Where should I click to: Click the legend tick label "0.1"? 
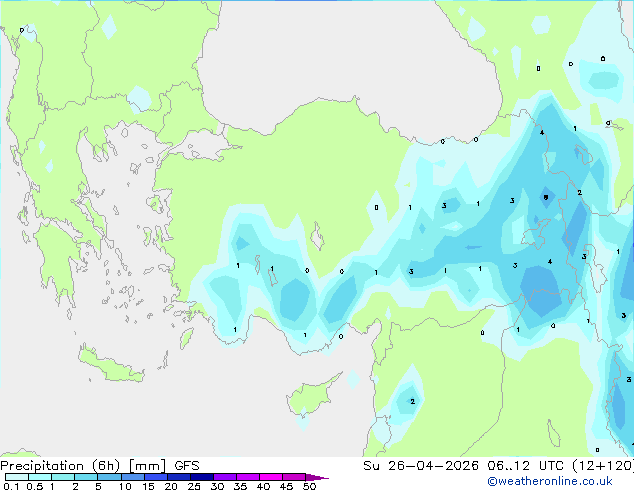(x=11, y=486)
